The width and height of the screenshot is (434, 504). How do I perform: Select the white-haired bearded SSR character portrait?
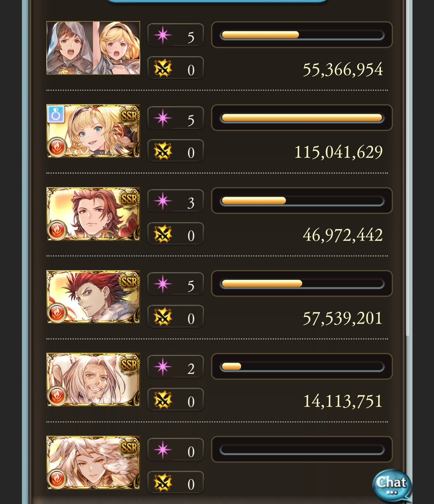point(93,380)
